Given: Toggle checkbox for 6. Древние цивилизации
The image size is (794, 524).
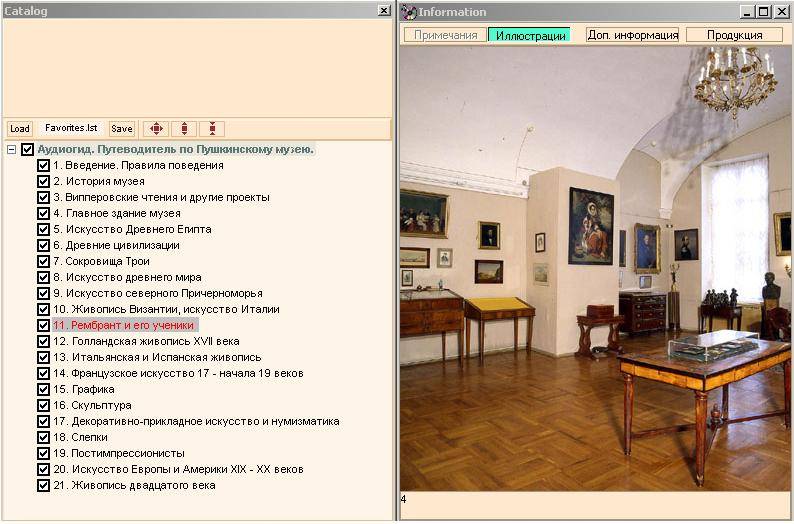Looking at the screenshot, I should pyautogui.click(x=44, y=246).
